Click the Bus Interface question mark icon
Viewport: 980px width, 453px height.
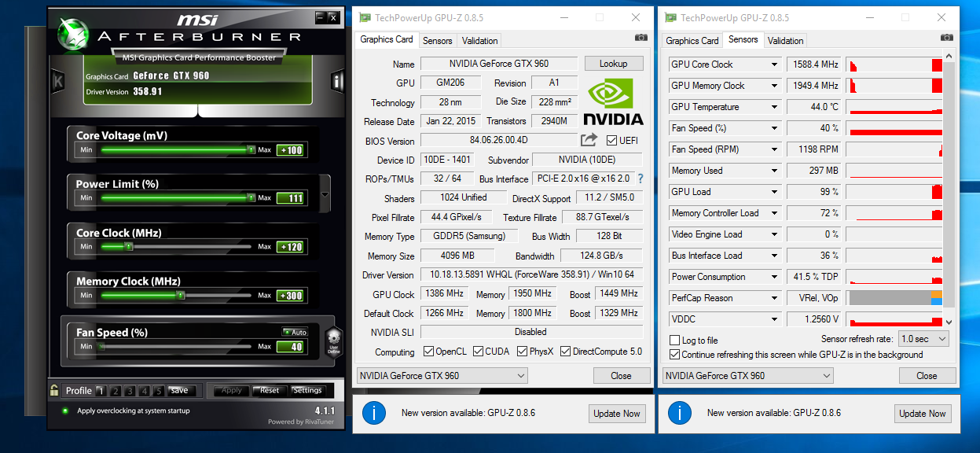pyautogui.click(x=640, y=179)
